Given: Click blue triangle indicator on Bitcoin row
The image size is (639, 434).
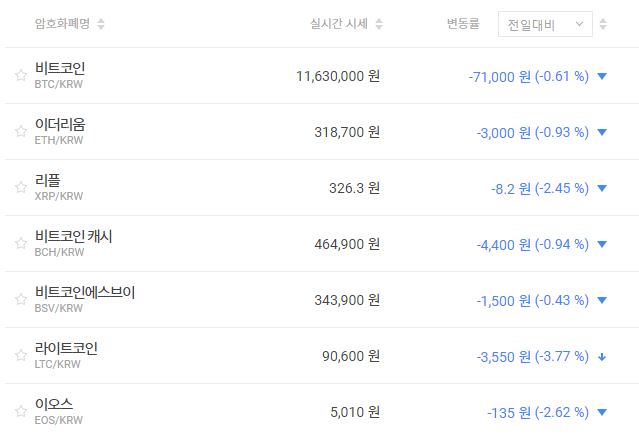Looking at the screenshot, I should tap(602, 76).
